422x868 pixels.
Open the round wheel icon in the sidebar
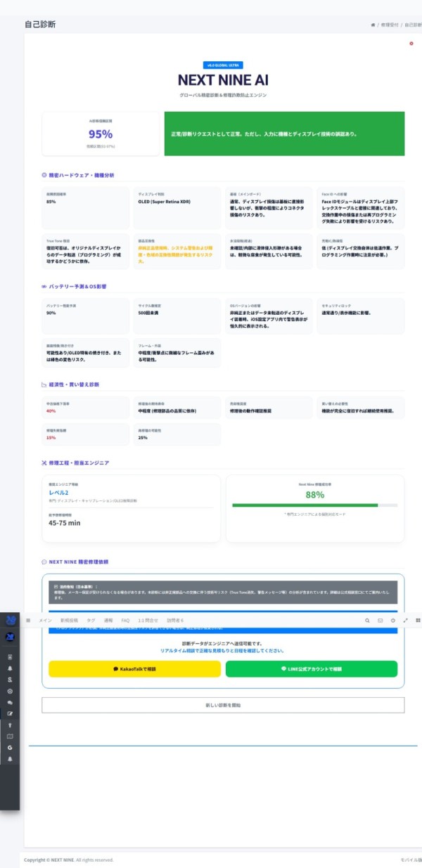[11, 691]
